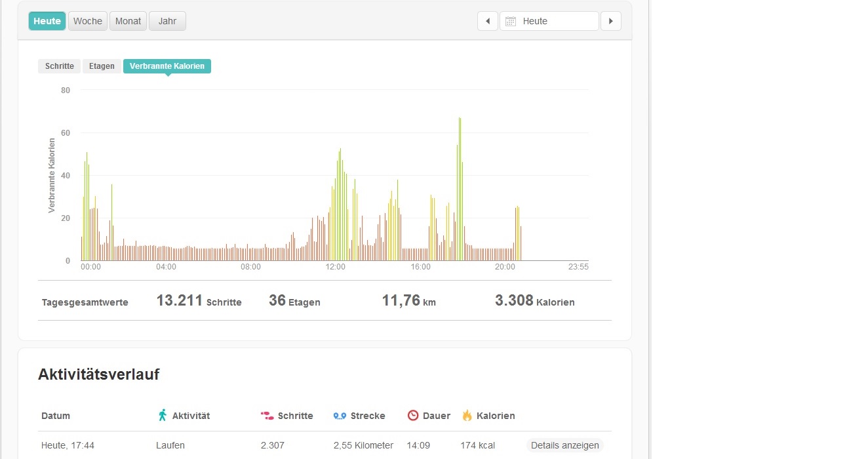Click the blue Strecke route icon

pos(340,416)
